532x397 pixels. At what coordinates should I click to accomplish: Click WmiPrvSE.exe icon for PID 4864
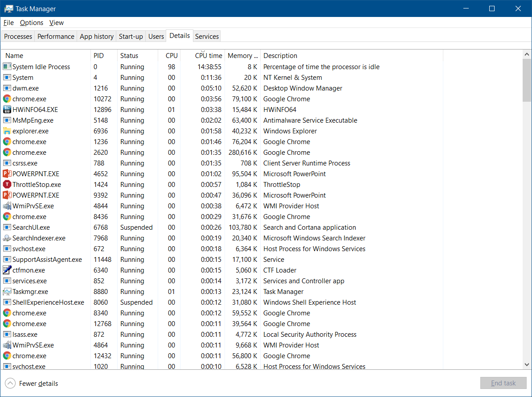[7, 345]
